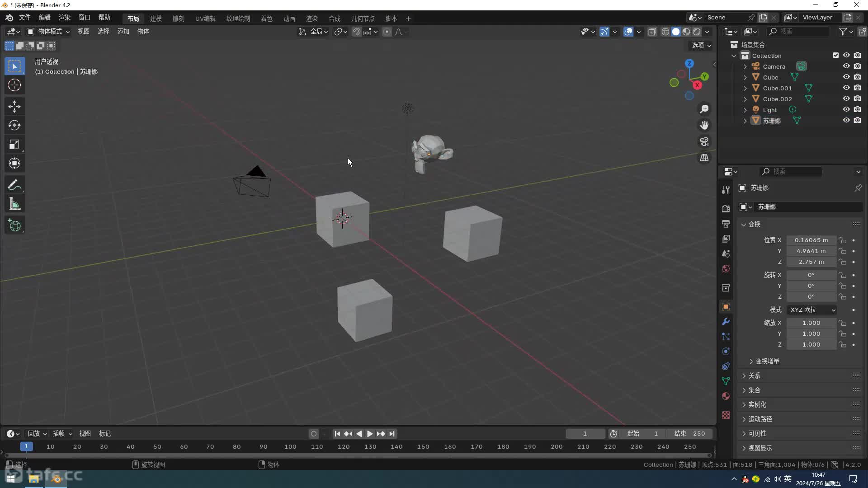This screenshot has width=868, height=488.
Task: Jump to the last frame
Action: pyautogui.click(x=392, y=434)
